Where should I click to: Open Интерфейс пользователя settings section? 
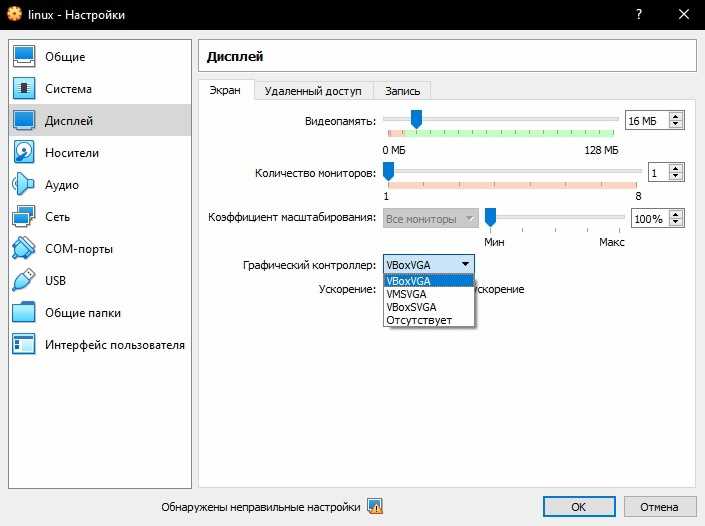coord(100,344)
